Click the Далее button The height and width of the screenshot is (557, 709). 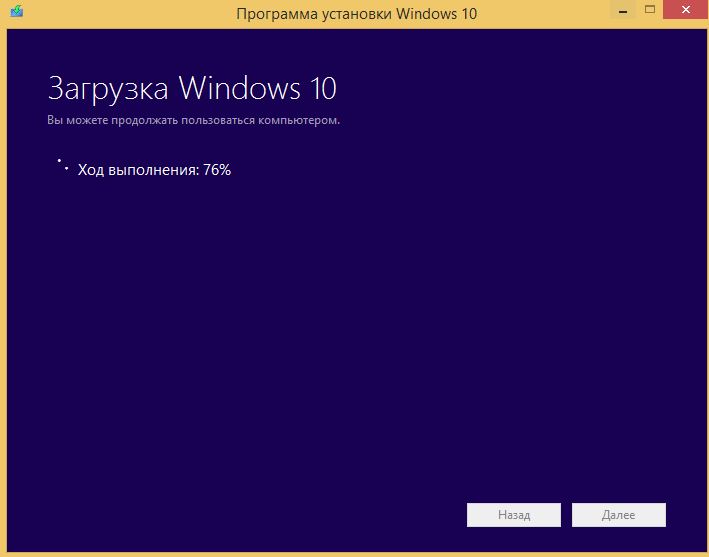point(619,515)
